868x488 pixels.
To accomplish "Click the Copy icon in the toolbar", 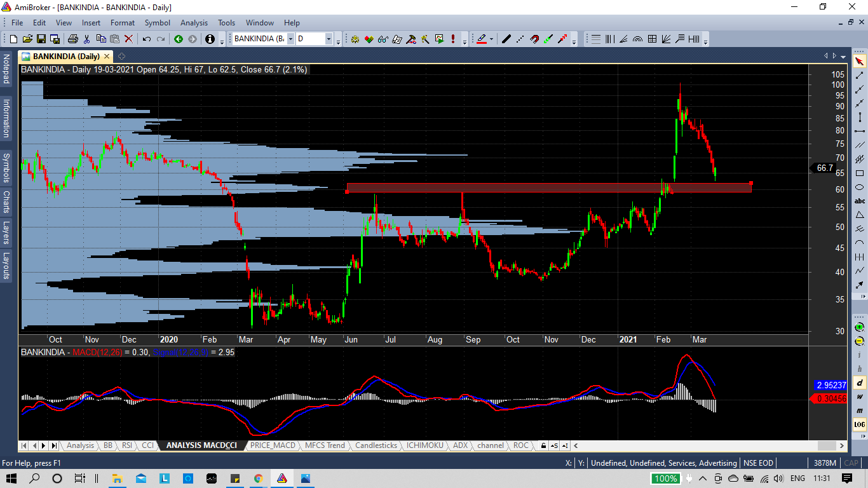I will (101, 39).
